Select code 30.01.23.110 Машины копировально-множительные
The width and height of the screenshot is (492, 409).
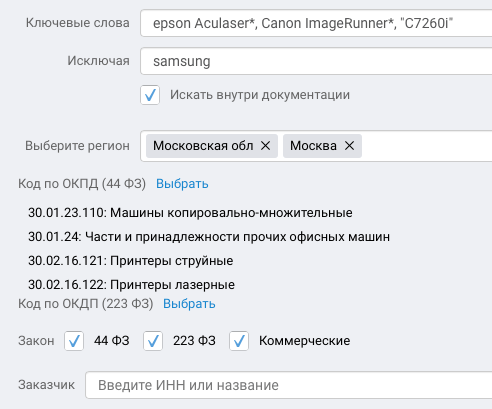(x=190, y=213)
